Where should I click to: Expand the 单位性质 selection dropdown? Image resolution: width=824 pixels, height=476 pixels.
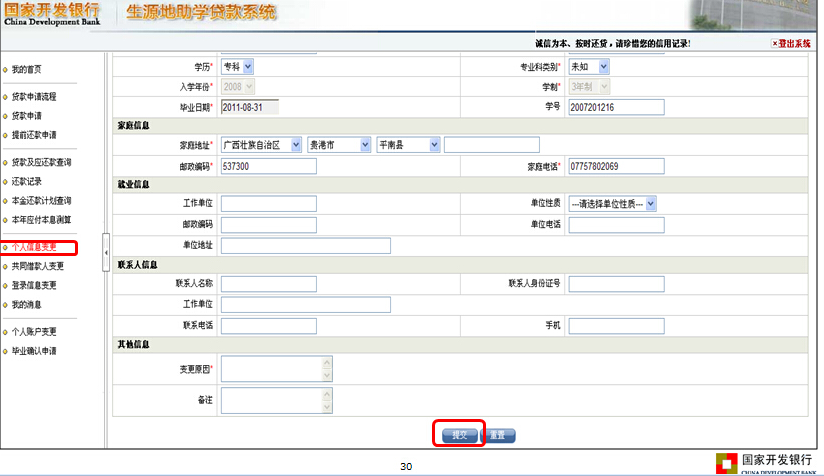click(612, 203)
